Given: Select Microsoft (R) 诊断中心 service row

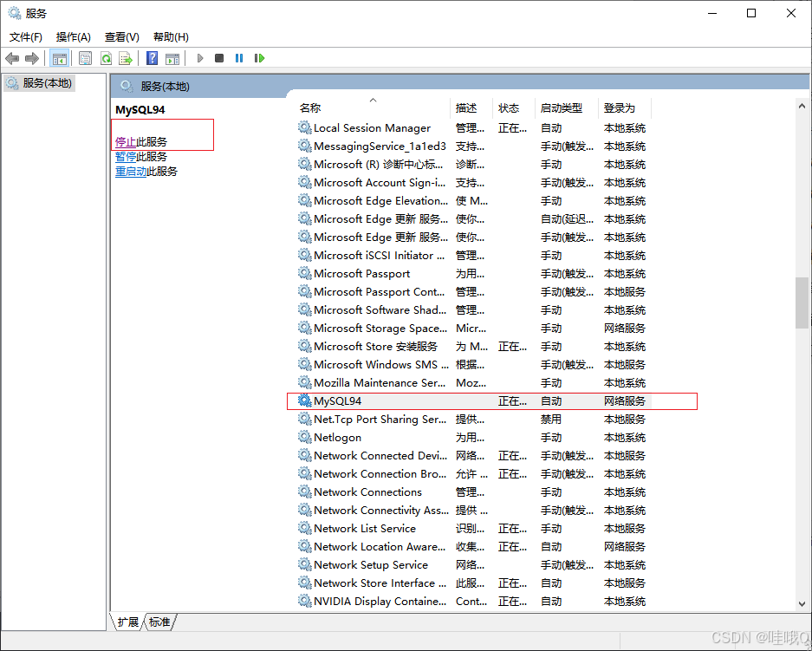Looking at the screenshot, I should point(474,164).
